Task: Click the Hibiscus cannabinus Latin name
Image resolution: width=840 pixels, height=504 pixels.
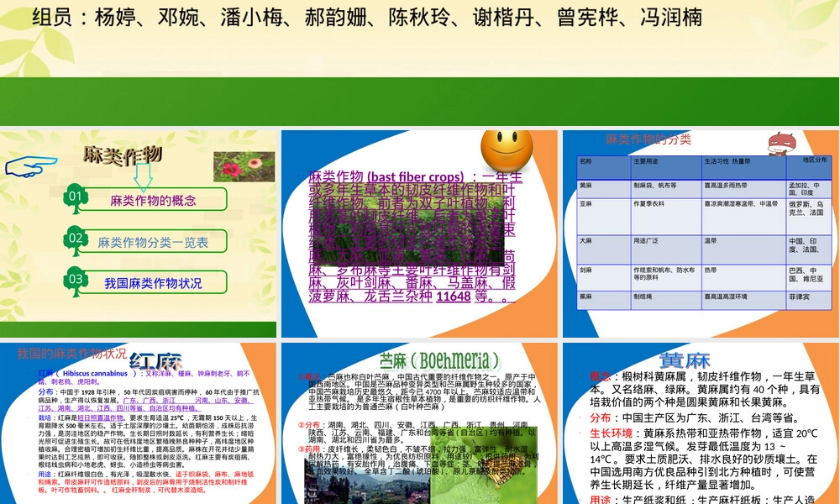Action: pos(95,373)
